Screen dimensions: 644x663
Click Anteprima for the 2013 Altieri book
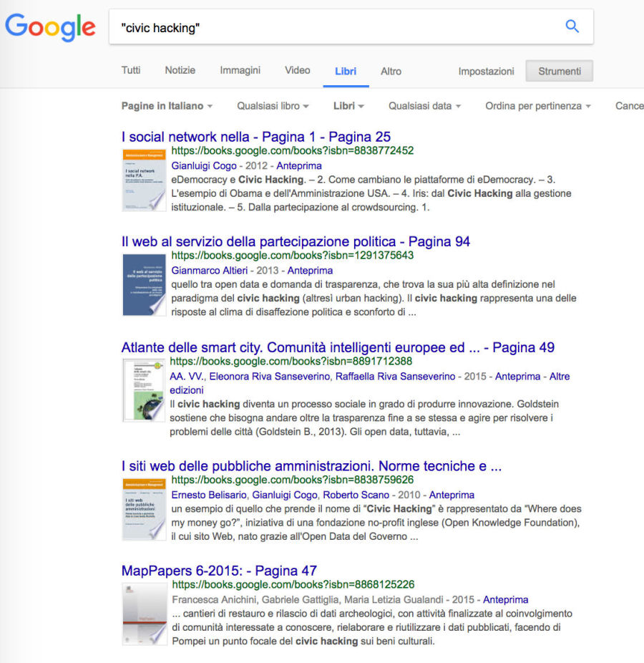click(x=310, y=271)
